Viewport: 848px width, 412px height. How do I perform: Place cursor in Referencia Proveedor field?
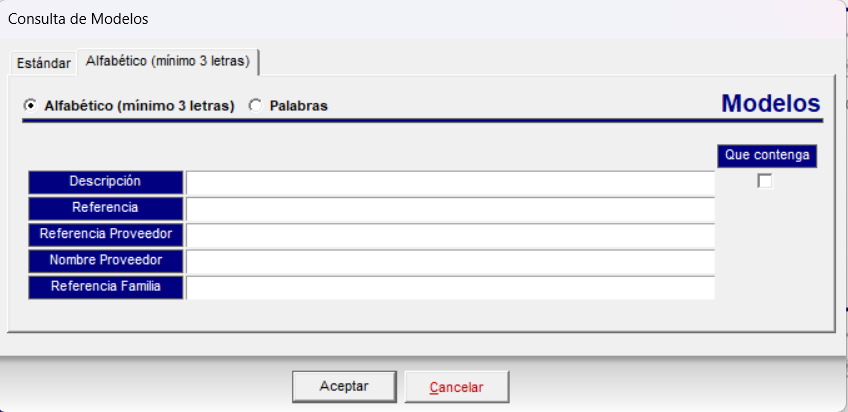pos(450,236)
